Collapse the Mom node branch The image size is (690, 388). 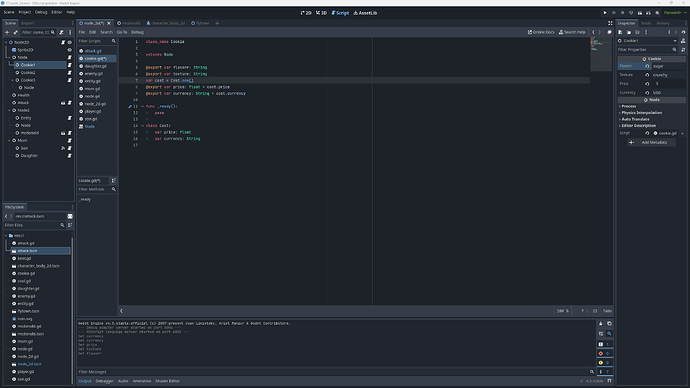[9, 140]
